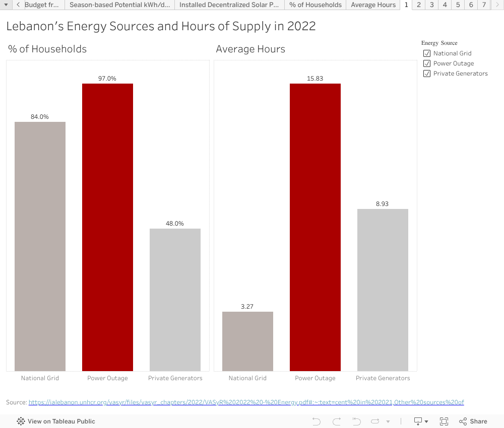Click the Tableau logo icon

pyautogui.click(x=21, y=421)
